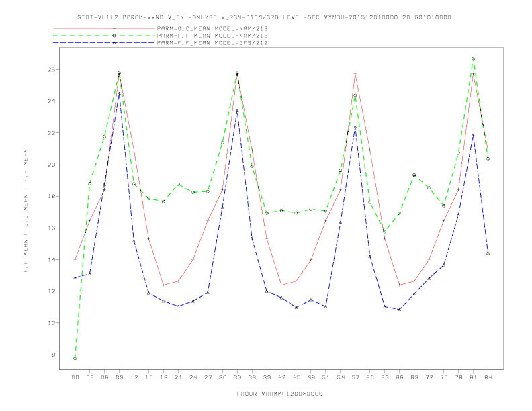The height and width of the screenshot is (411, 532).
Task: Click green circle marker at hour 03
Action: [89, 183]
